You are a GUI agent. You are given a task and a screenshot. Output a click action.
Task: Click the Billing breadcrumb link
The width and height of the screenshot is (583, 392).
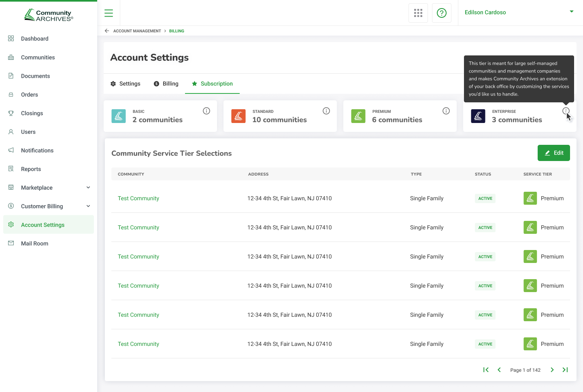[x=177, y=31]
